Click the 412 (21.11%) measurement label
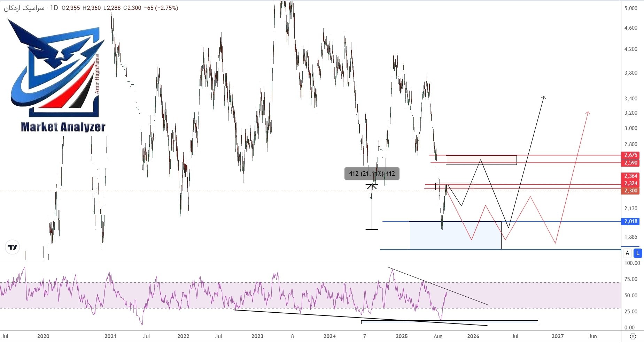 pos(372,174)
